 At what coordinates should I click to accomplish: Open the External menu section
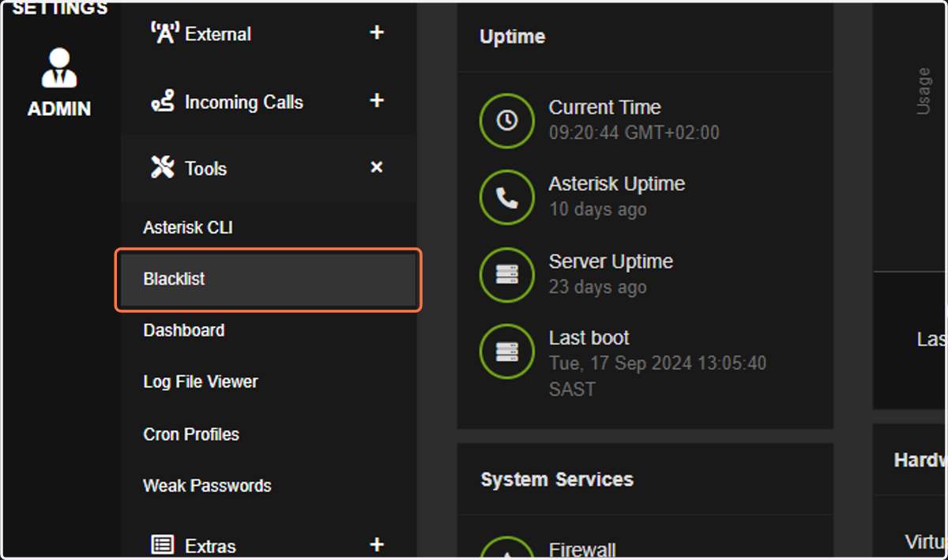pyautogui.click(x=269, y=34)
